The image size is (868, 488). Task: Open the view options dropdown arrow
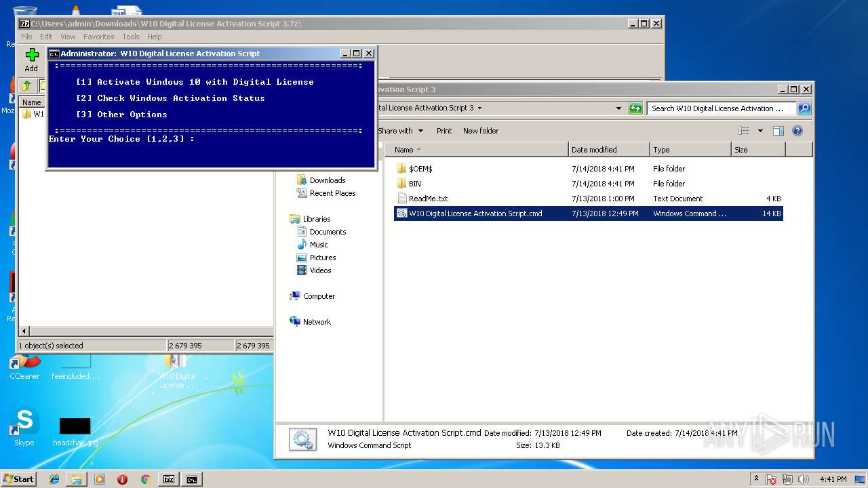760,131
